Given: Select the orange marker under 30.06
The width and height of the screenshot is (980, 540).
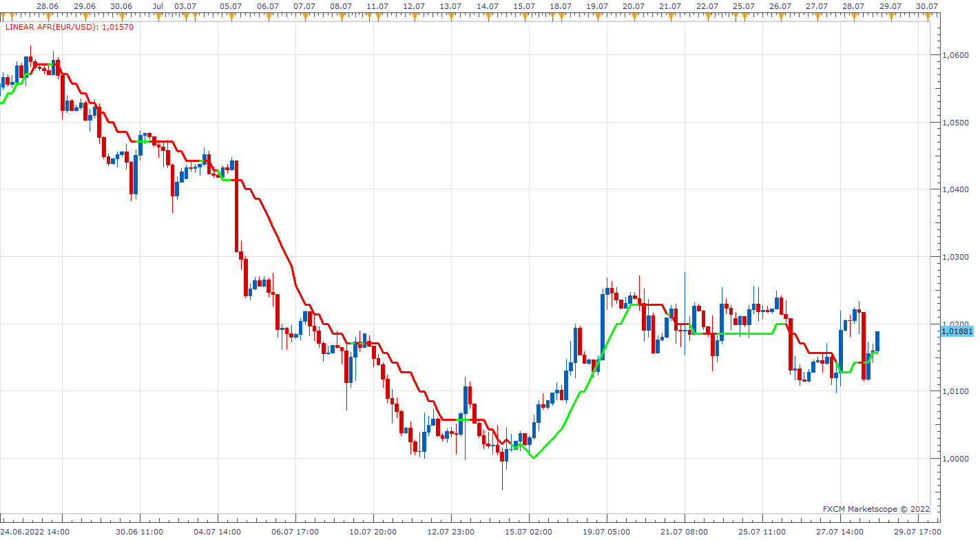Looking at the screenshot, I should tap(121, 16).
